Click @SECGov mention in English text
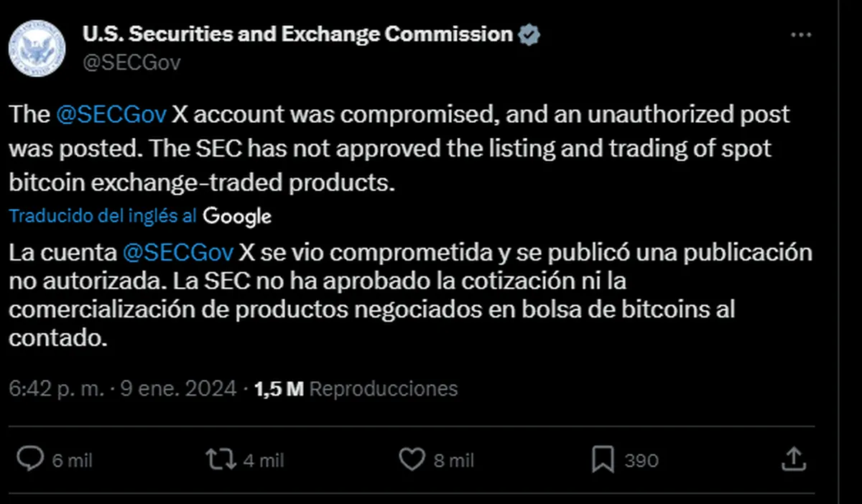 (x=111, y=115)
